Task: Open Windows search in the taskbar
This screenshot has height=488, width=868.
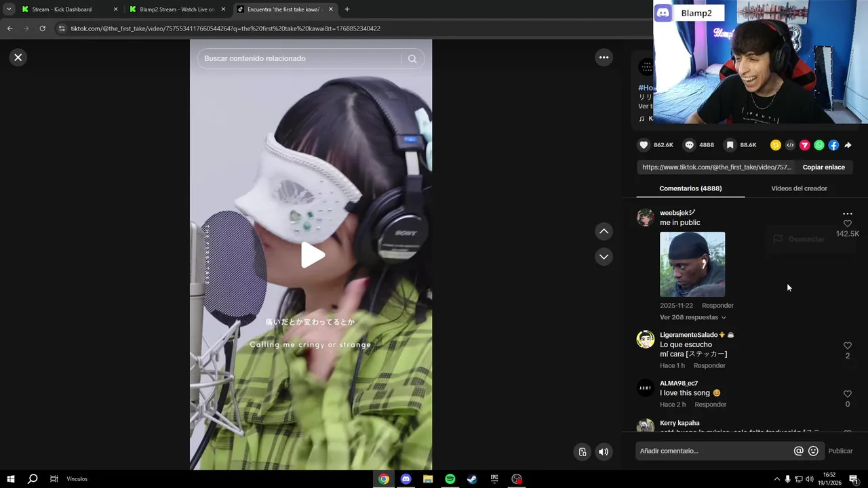Action: click(x=32, y=479)
